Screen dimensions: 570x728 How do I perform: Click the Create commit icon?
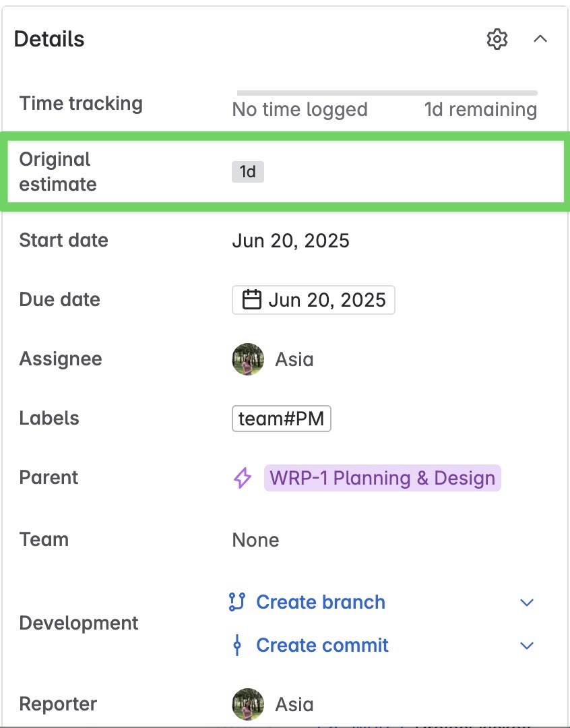click(236, 645)
